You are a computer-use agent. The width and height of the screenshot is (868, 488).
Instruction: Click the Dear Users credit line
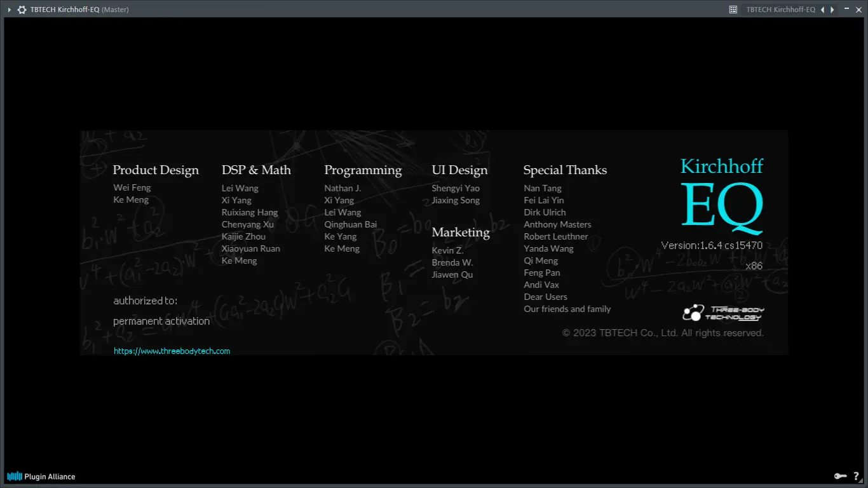545,297
